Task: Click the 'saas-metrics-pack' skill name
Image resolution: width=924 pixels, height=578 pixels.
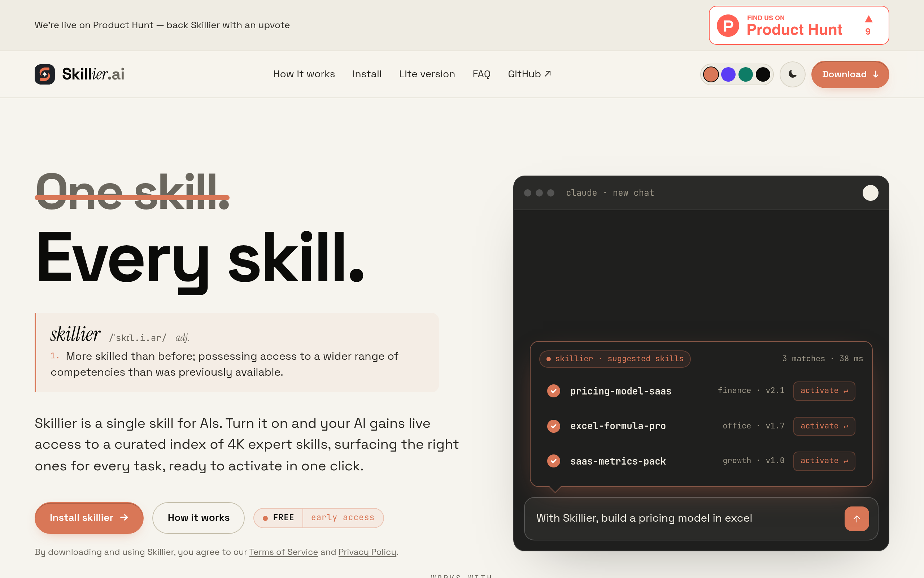Action: click(x=618, y=461)
